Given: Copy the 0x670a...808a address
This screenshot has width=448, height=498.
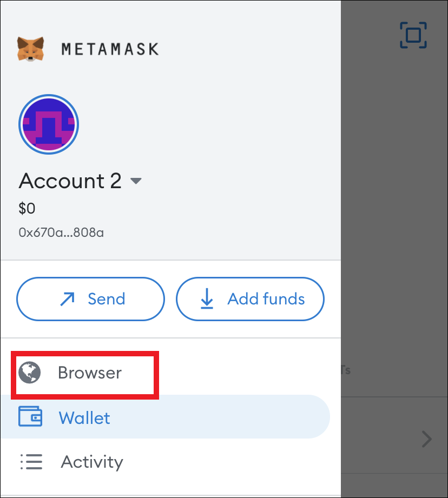Looking at the screenshot, I should pos(61,233).
